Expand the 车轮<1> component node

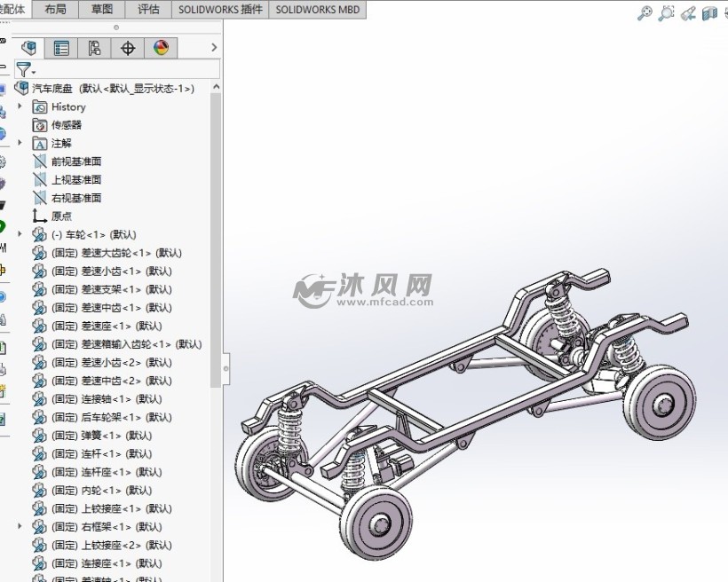click(x=20, y=234)
